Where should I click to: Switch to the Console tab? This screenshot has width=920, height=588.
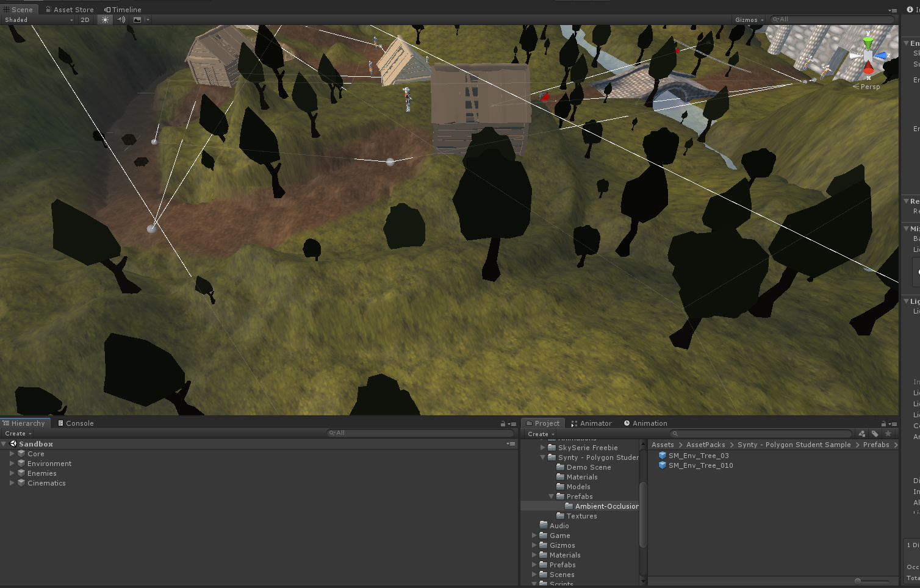76,423
